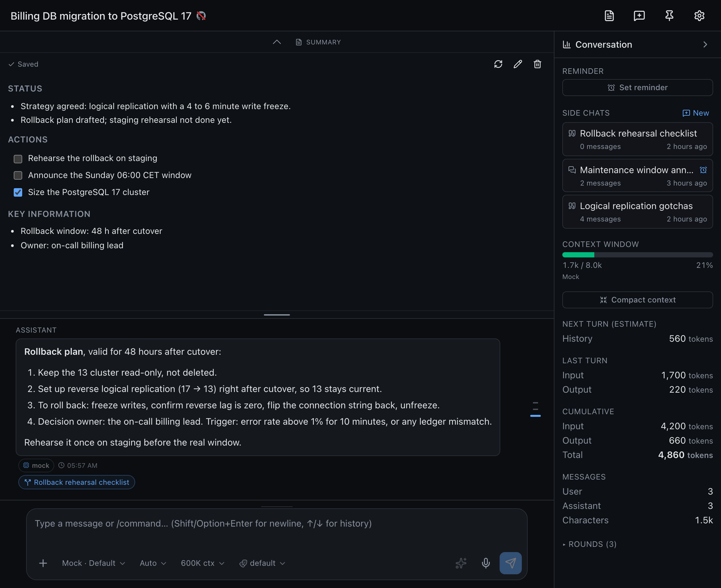
Task: Activate the microphone voice input
Action: pyautogui.click(x=486, y=563)
